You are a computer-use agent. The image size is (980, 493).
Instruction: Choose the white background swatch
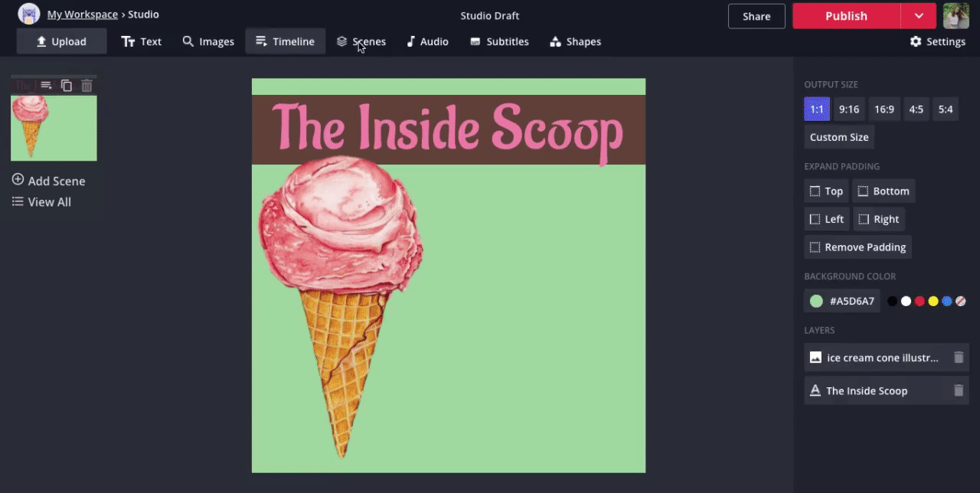tap(906, 301)
